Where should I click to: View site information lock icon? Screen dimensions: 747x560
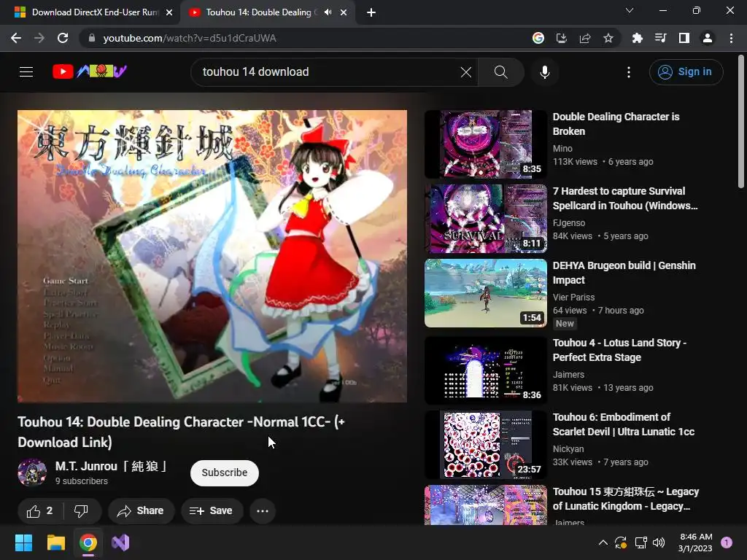point(92,38)
